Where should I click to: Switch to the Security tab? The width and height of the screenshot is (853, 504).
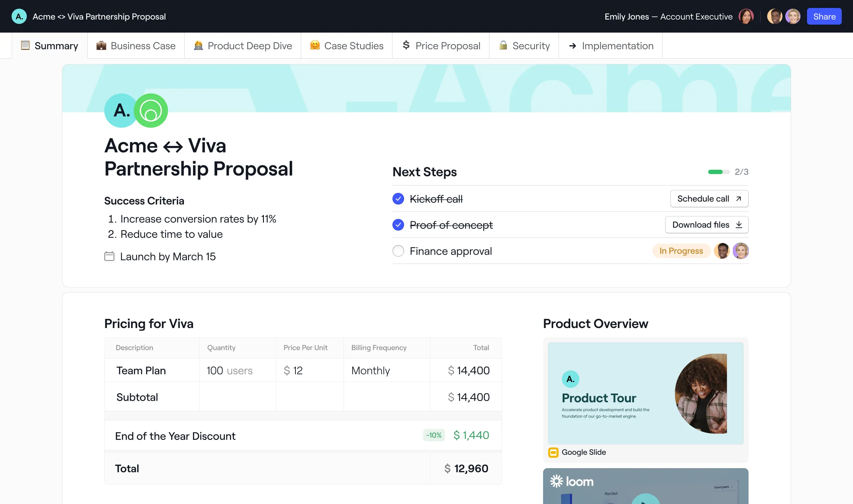click(524, 46)
